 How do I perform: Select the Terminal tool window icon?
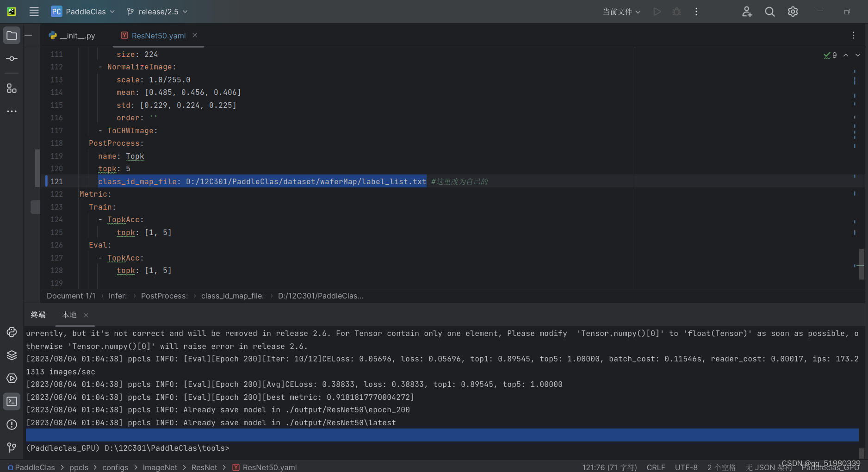[12, 402]
